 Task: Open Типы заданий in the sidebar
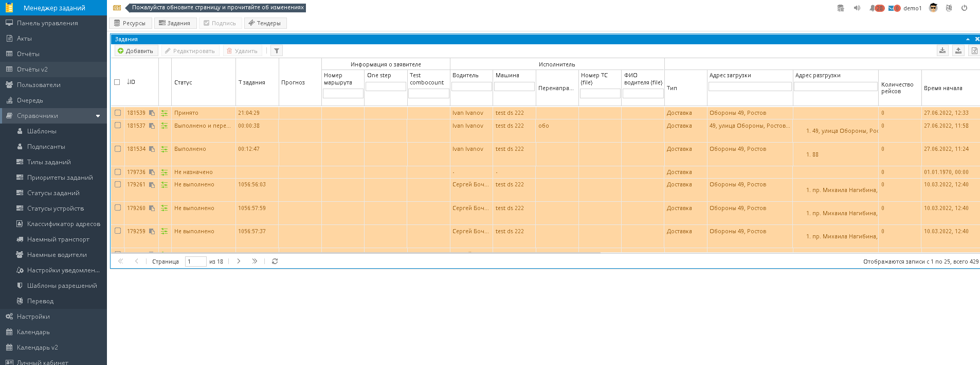tap(49, 162)
